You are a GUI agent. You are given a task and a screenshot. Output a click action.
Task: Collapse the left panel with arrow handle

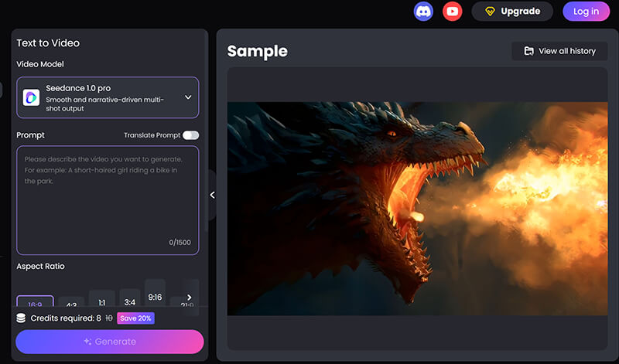click(x=213, y=195)
